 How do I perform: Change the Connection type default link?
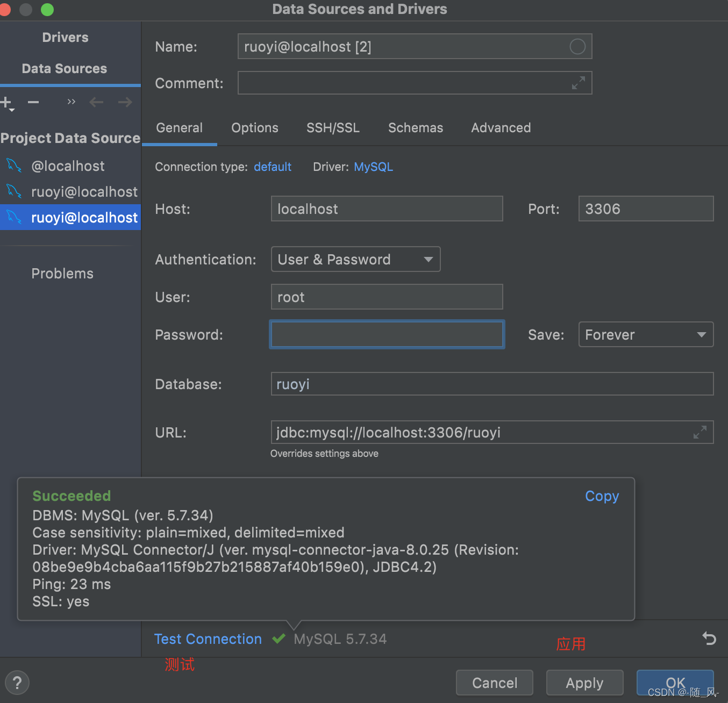[x=273, y=167]
